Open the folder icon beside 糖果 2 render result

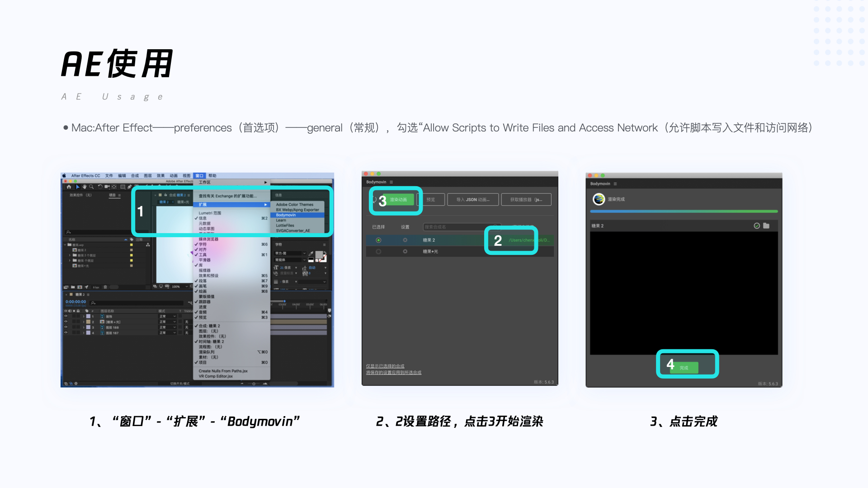(x=766, y=225)
